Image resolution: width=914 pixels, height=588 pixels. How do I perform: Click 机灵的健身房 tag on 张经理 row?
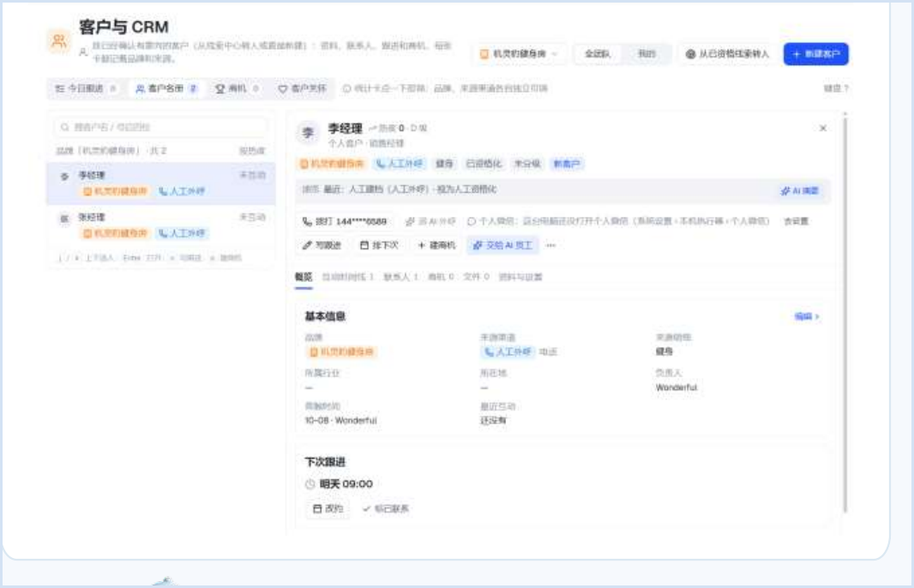pyautogui.click(x=115, y=233)
